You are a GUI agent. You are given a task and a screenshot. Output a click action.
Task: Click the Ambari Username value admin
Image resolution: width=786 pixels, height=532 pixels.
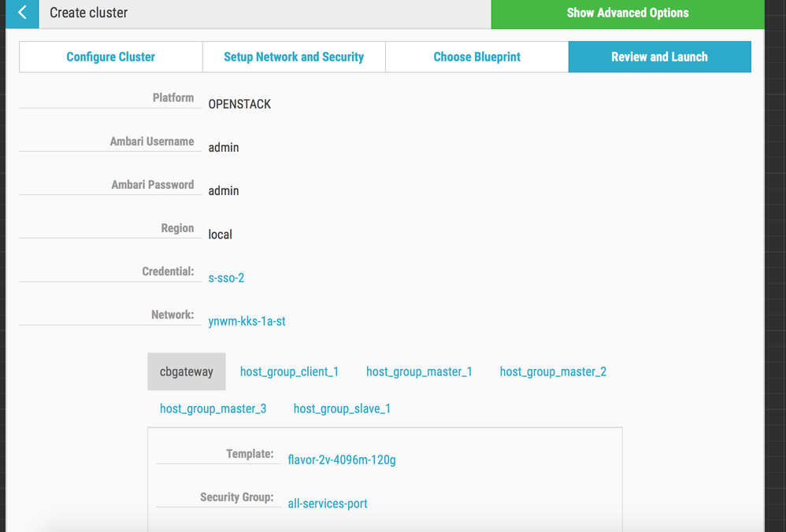point(224,147)
